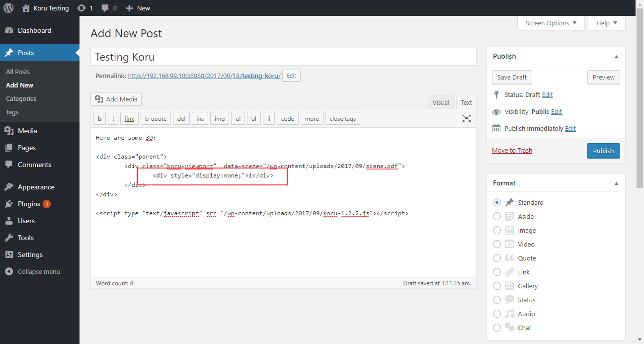This screenshot has height=344, width=644.
Task: Choose the Gallery post format
Action: (x=497, y=286)
